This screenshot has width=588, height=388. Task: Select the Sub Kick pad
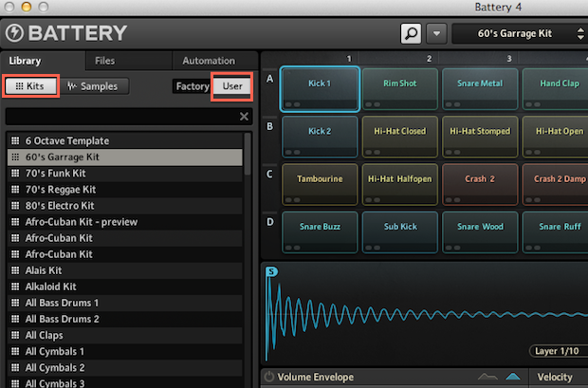point(400,231)
